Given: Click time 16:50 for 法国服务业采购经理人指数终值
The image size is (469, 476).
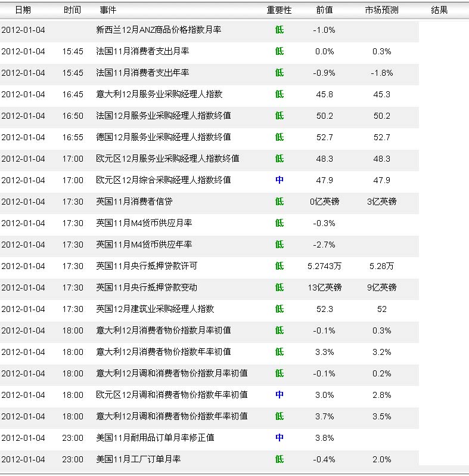Looking at the screenshot, I should pos(73,116).
